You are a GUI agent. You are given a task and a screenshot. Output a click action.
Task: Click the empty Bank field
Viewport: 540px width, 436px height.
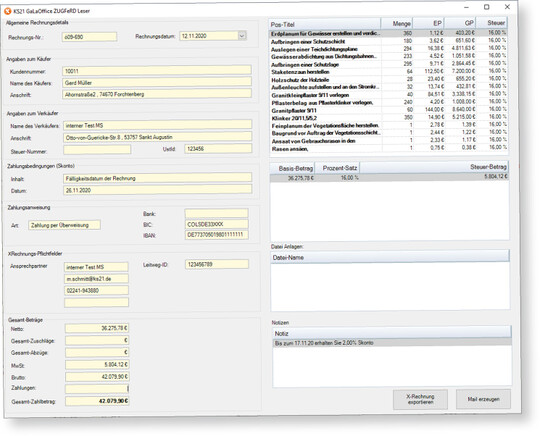216,213
